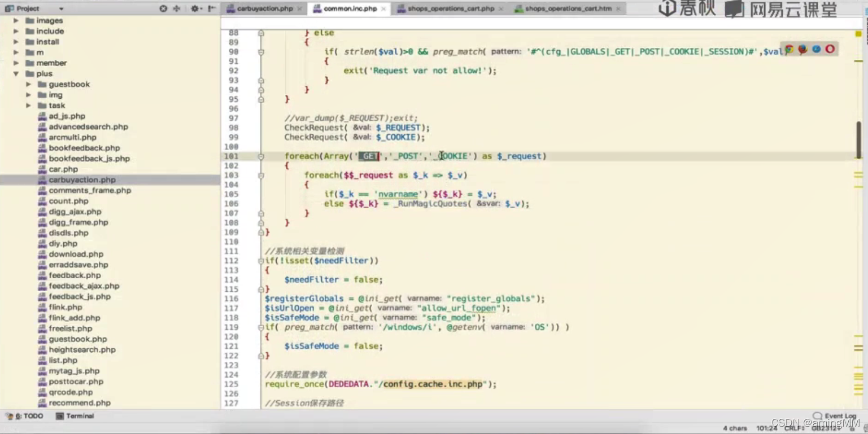The image size is (868, 434).
Task: Select posttocar.php file
Action: [x=76, y=382]
